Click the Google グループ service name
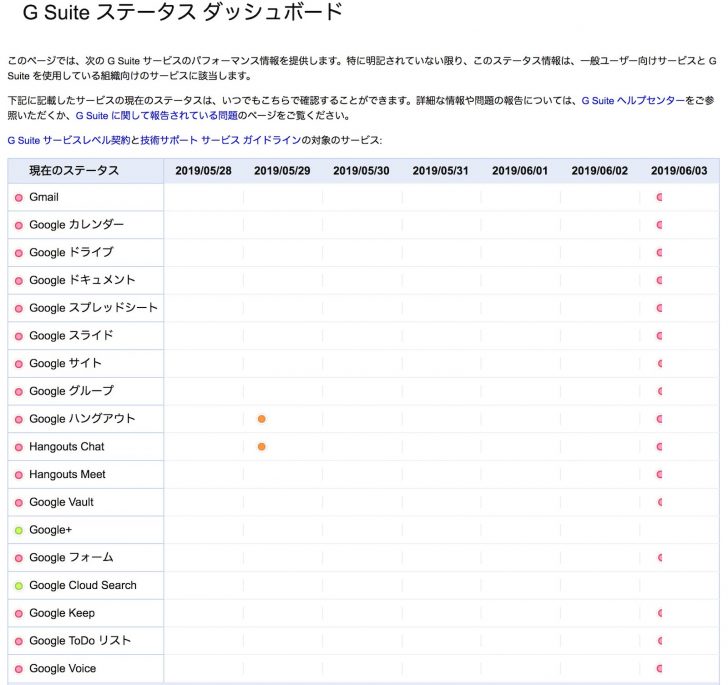Screen dimensions: 728x685 point(71,391)
